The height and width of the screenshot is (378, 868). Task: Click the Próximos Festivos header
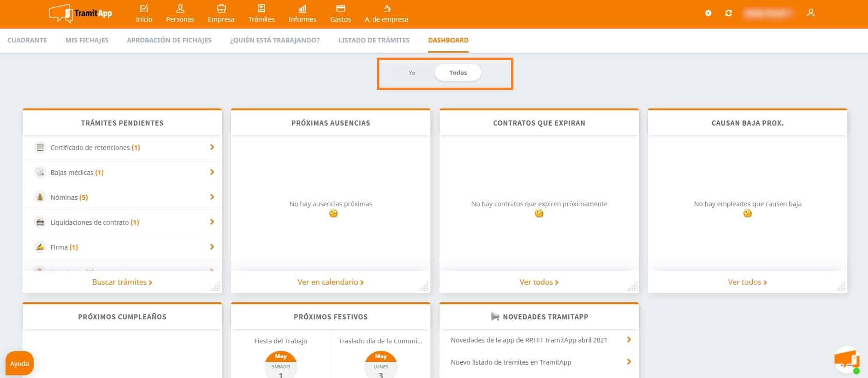tap(331, 317)
